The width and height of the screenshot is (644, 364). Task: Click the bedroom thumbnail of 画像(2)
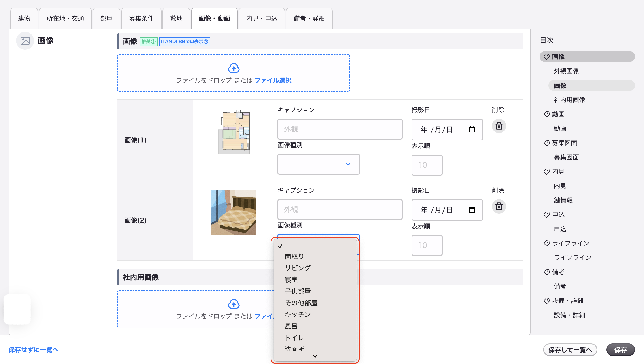tap(234, 212)
